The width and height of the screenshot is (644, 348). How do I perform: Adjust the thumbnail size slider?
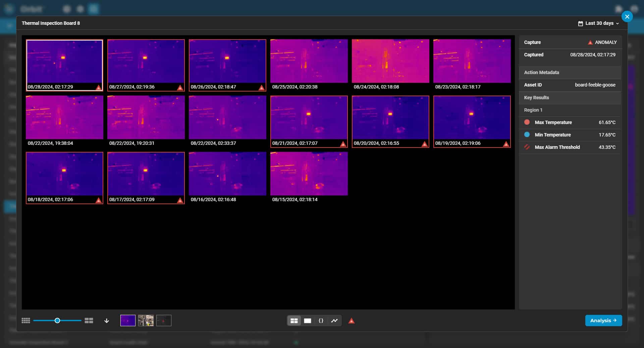[x=57, y=321]
